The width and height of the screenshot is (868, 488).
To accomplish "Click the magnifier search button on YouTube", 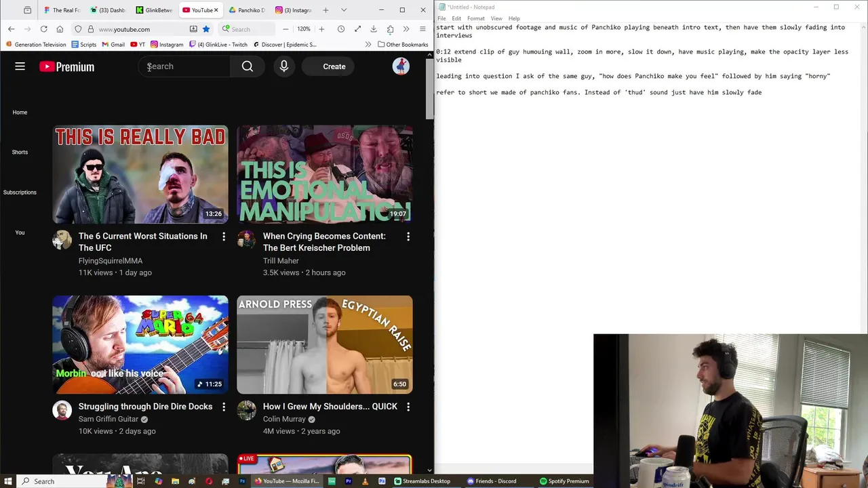I will [248, 66].
